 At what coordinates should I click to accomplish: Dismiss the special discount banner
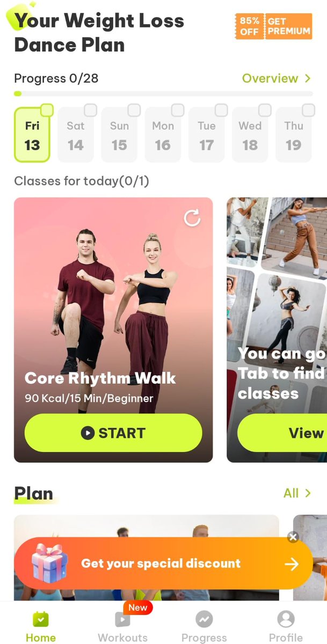point(293,537)
